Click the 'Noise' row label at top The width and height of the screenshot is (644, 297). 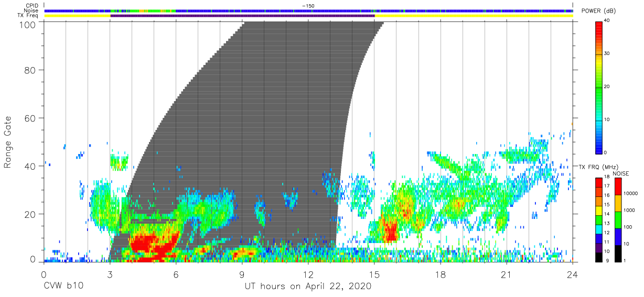32,10
